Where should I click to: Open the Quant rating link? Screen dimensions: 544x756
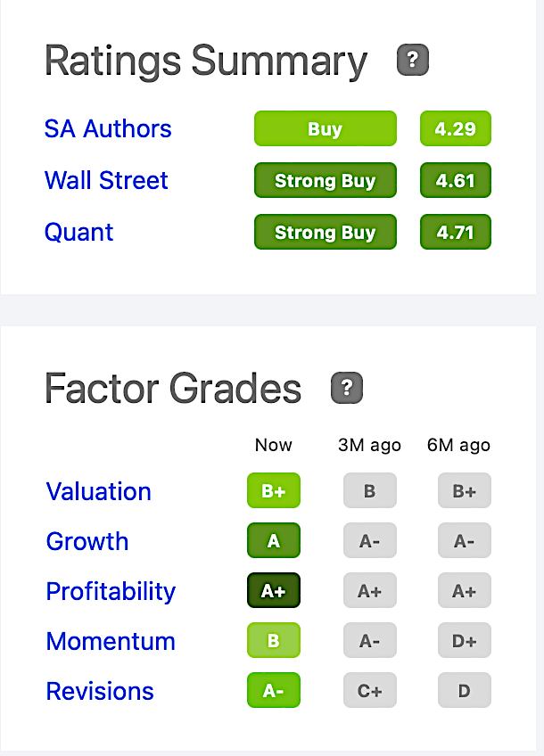78,232
